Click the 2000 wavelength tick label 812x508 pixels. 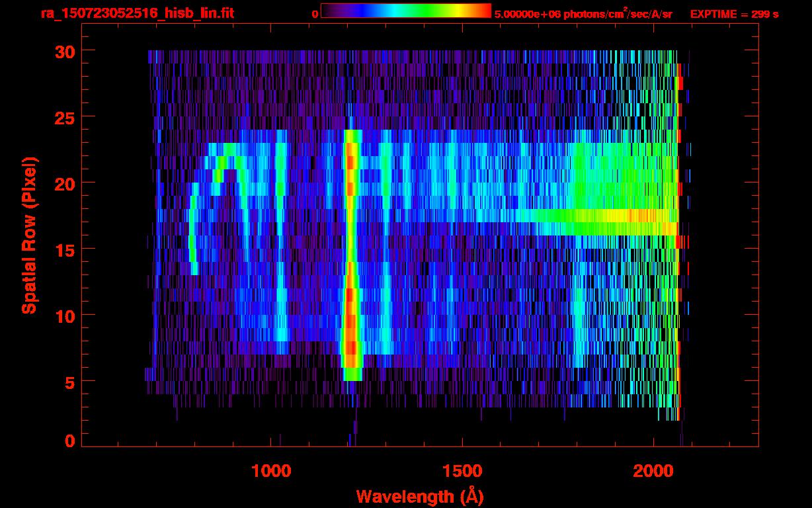652,471
